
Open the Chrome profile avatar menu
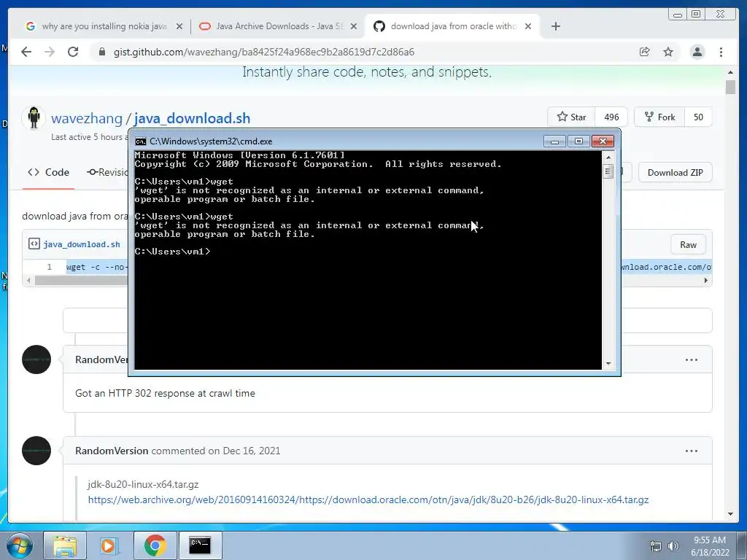tap(697, 52)
